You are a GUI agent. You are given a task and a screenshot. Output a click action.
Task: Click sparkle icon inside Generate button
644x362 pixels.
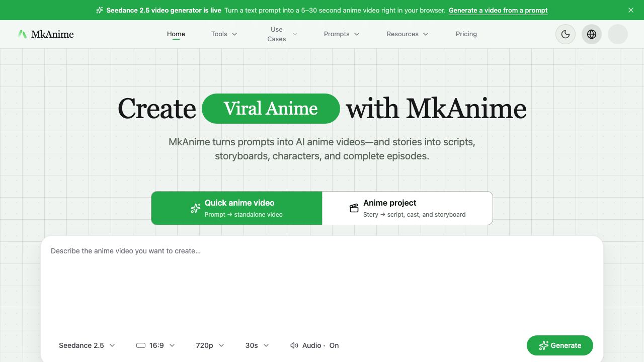tap(543, 345)
